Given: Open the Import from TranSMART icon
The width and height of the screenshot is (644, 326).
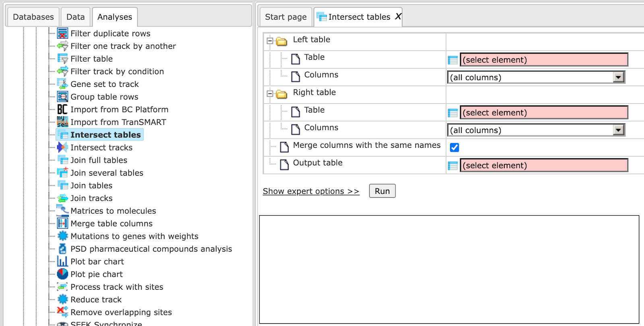Looking at the screenshot, I should coord(62,122).
